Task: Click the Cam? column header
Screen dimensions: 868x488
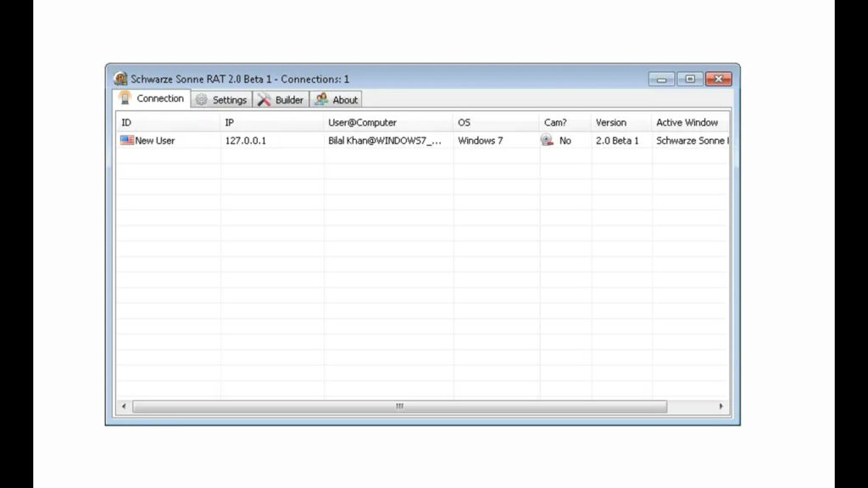Action: coord(565,122)
